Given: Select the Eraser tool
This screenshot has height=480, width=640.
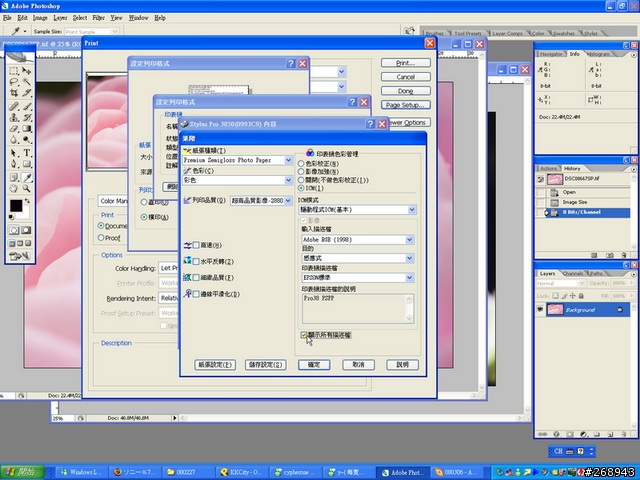Looking at the screenshot, I should [13, 129].
